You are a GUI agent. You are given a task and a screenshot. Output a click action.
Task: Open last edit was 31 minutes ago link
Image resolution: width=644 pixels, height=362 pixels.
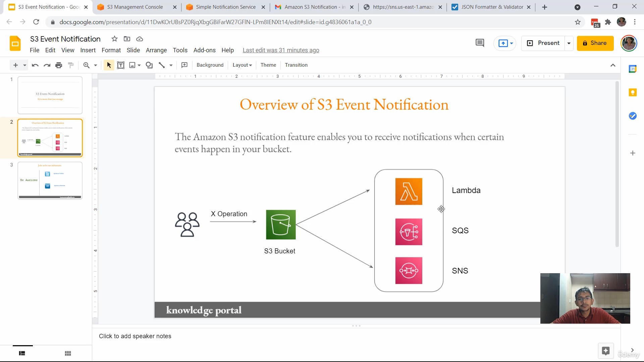pos(281,50)
